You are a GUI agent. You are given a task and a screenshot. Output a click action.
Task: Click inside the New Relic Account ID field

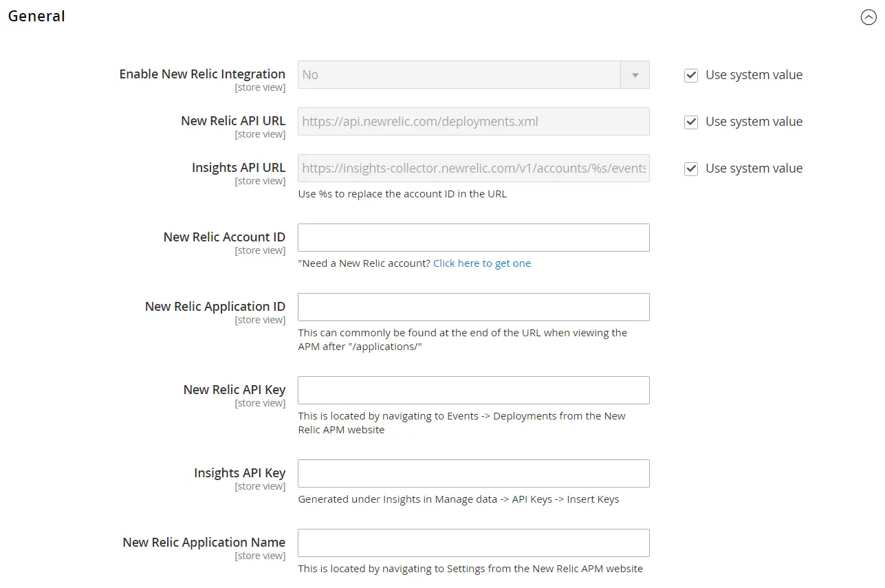[x=473, y=237]
